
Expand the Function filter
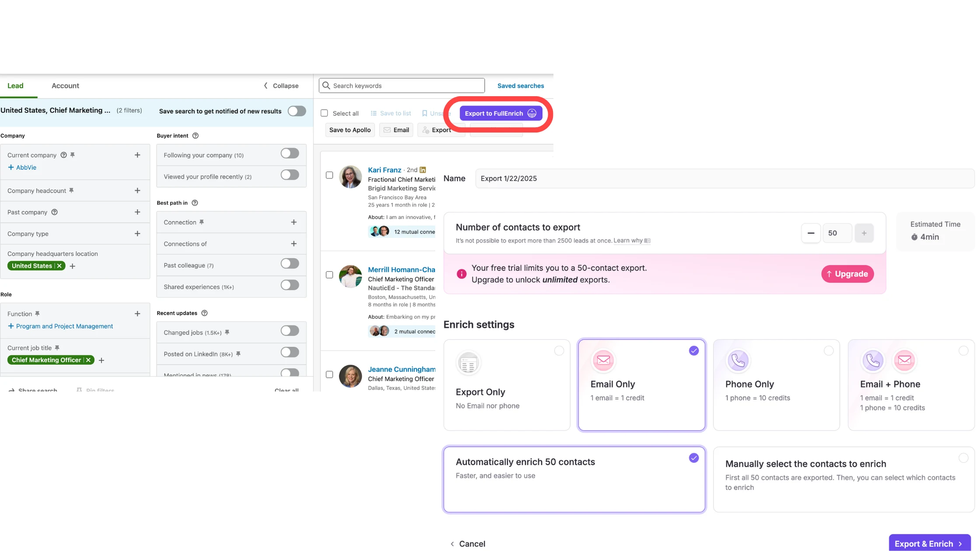[137, 314]
